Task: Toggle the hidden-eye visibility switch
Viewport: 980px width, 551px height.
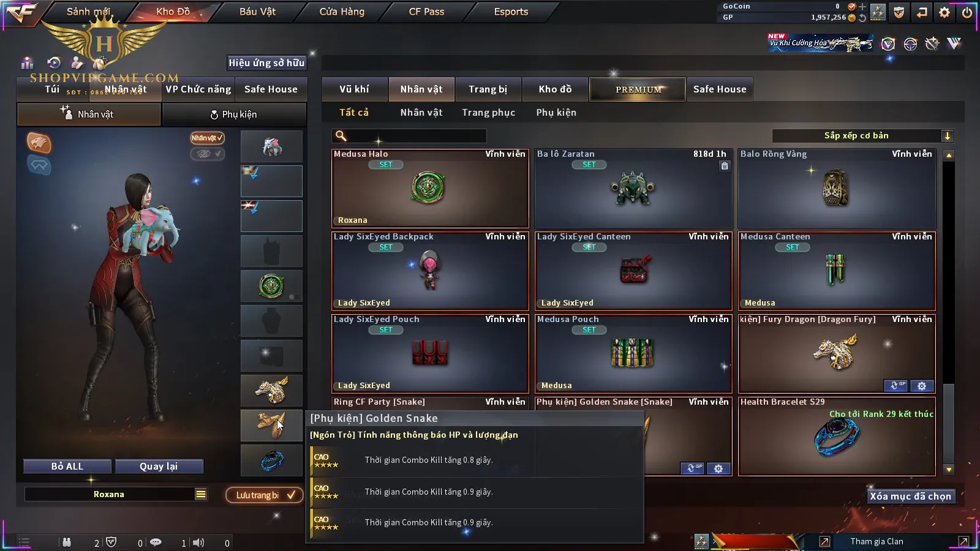Action: 207,154
